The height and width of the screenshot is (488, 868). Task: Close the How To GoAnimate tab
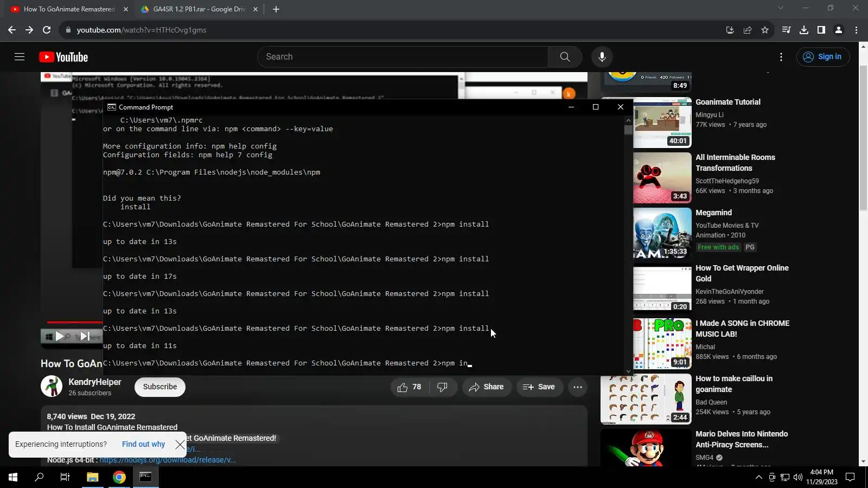[x=126, y=9]
